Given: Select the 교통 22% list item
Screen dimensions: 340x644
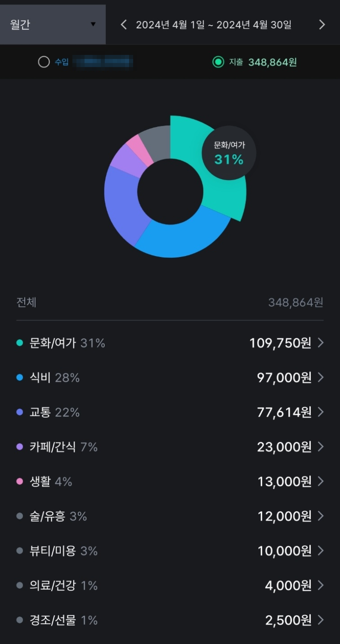Looking at the screenshot, I should (x=170, y=412).
